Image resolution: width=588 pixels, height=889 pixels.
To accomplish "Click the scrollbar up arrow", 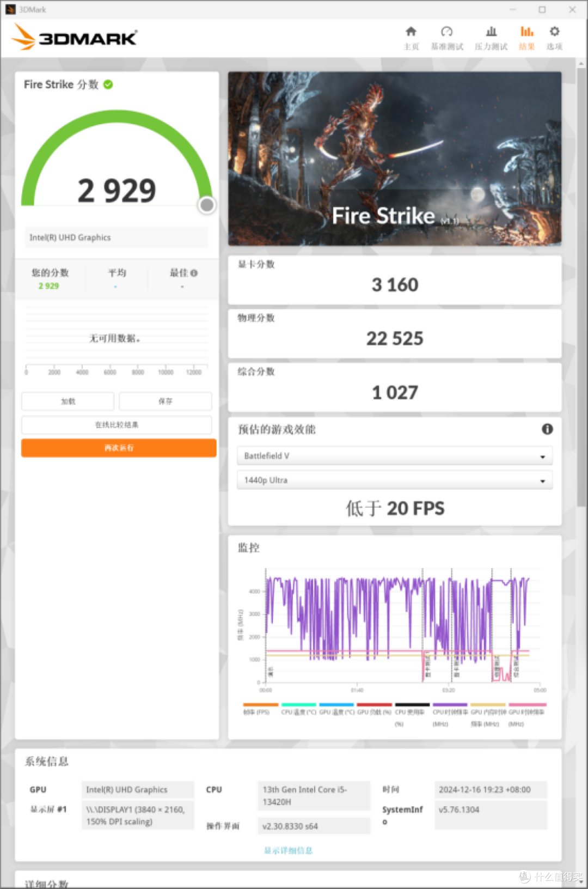I will pyautogui.click(x=581, y=63).
